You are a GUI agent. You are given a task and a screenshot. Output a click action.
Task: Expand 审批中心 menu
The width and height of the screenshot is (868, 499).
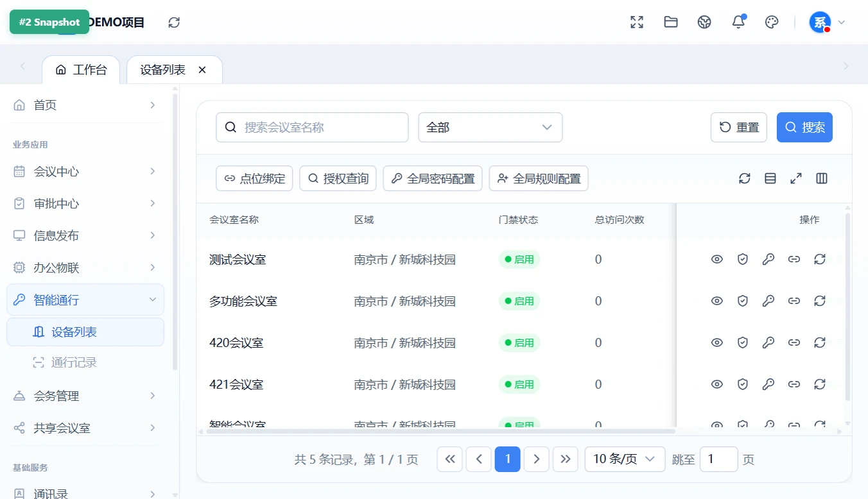pos(85,203)
